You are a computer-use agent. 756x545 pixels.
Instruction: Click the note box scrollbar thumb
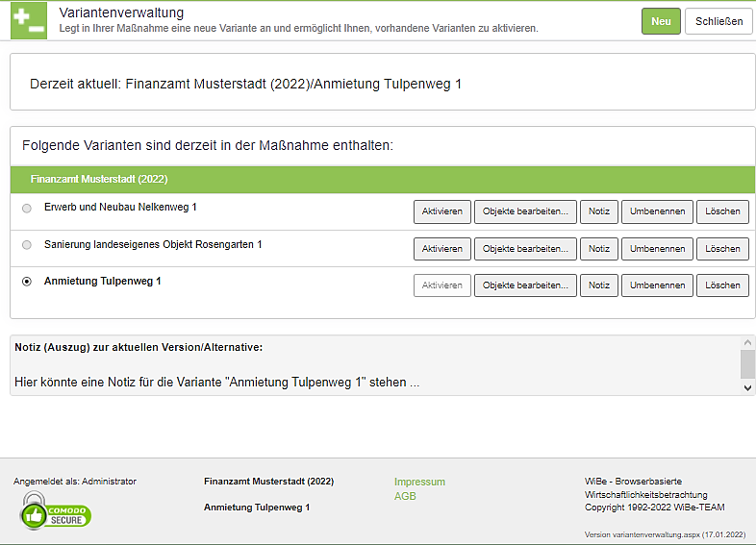(x=747, y=363)
